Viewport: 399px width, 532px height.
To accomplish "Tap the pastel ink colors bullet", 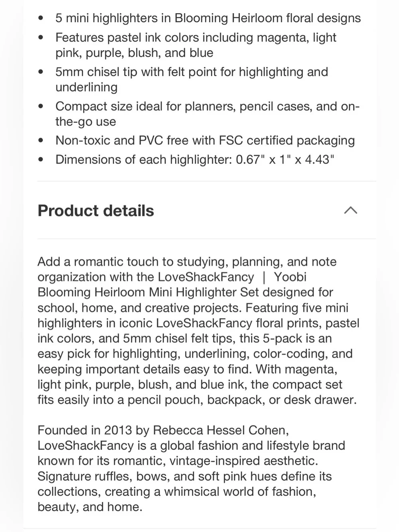I will (196, 45).
